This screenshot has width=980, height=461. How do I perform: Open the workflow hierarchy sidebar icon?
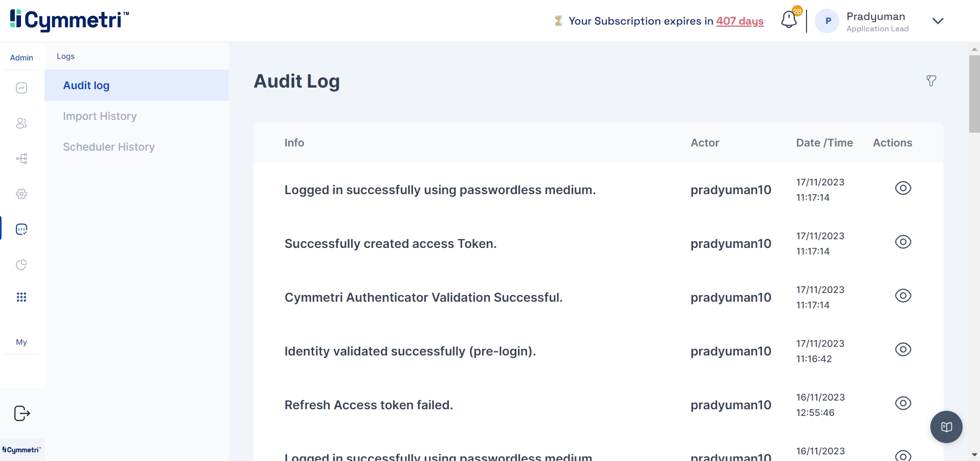(x=21, y=159)
